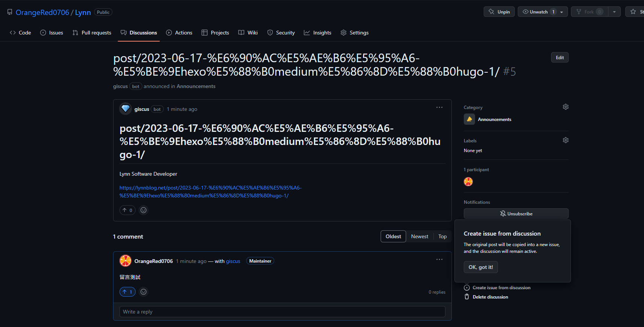Image resolution: width=644 pixels, height=327 pixels.
Task: Open the Announcements category icon
Action: [469, 119]
